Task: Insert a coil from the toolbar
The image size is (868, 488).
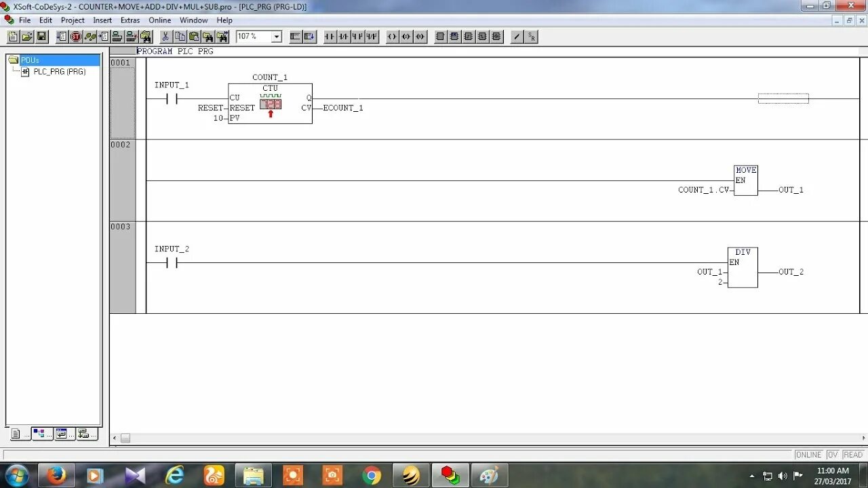Action: (x=392, y=37)
